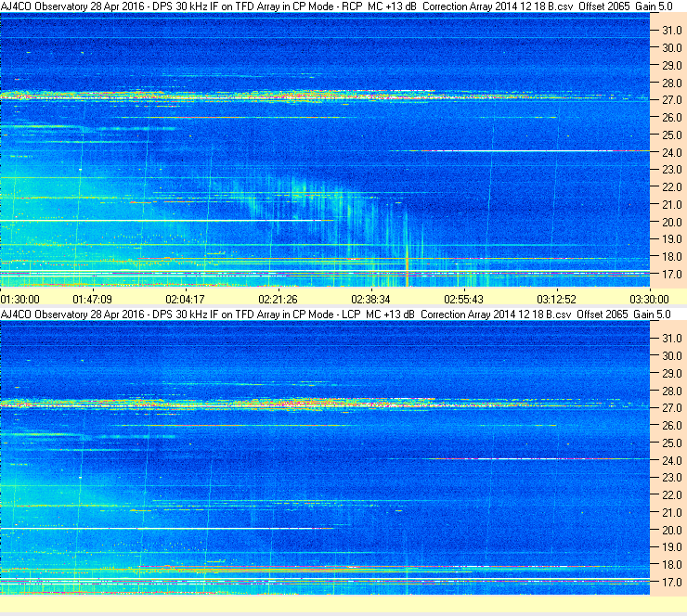Click the 22.0 frequency label on RCP chart
Screen dimensions: 687x616
(671, 187)
